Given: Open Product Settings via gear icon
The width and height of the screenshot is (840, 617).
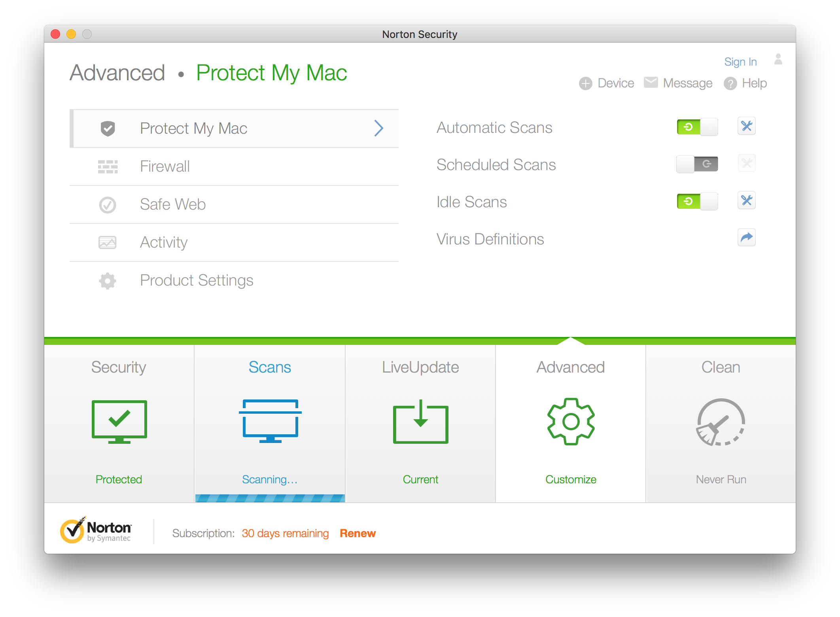Looking at the screenshot, I should (x=107, y=280).
